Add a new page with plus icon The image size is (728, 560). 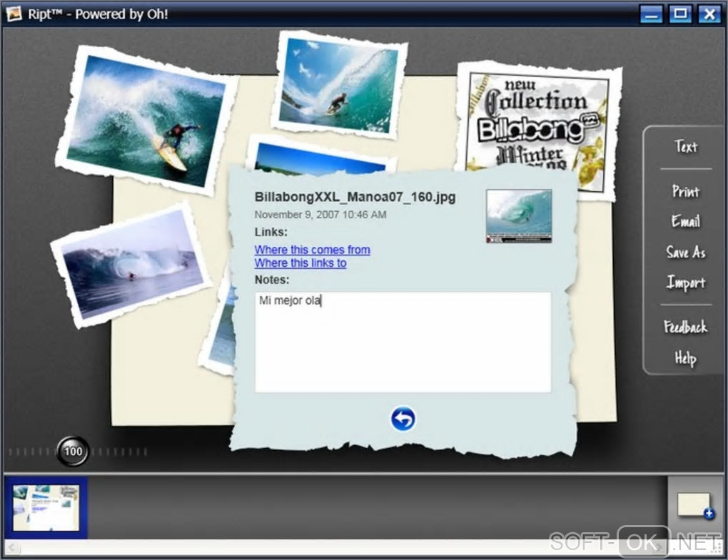click(695, 505)
